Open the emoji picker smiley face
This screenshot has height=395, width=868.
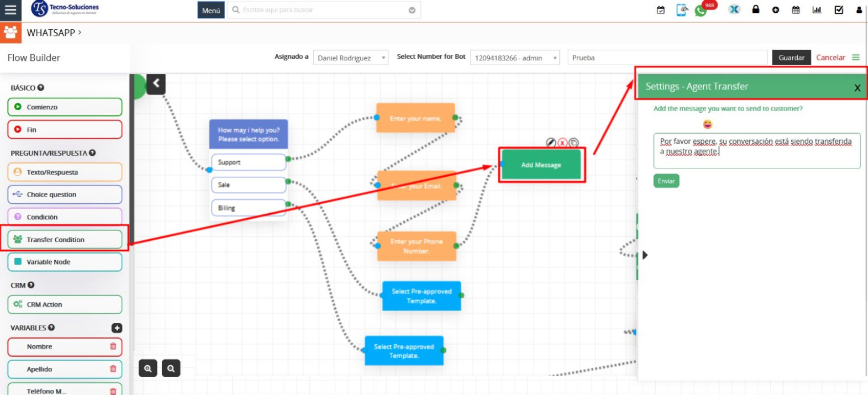(707, 124)
